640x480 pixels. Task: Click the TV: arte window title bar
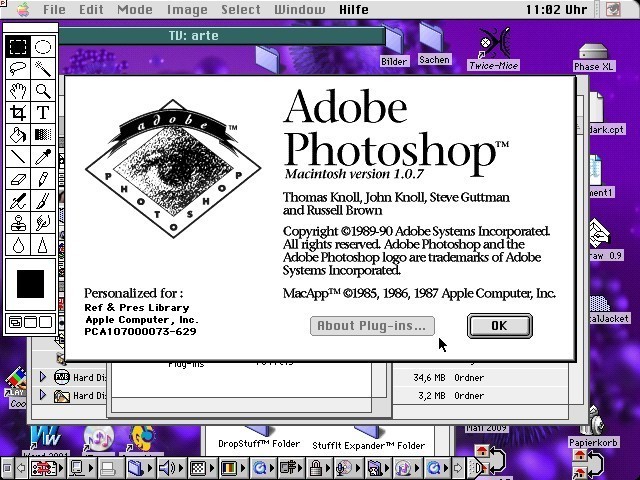point(222,36)
